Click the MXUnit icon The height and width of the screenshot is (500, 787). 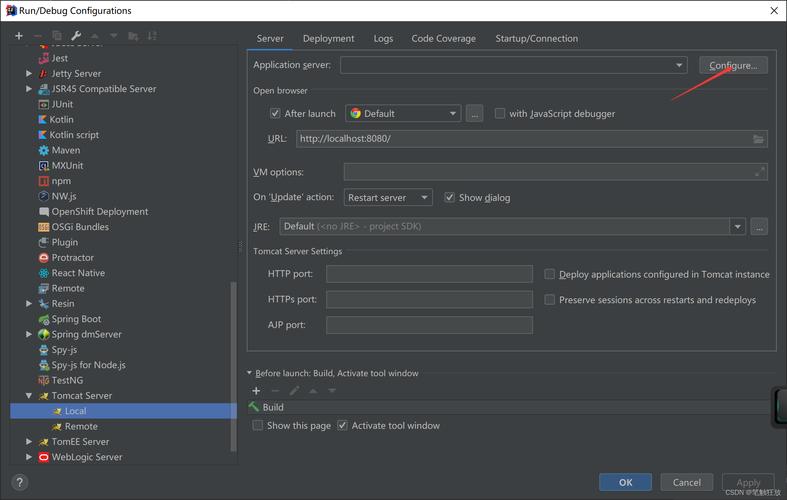(44, 166)
